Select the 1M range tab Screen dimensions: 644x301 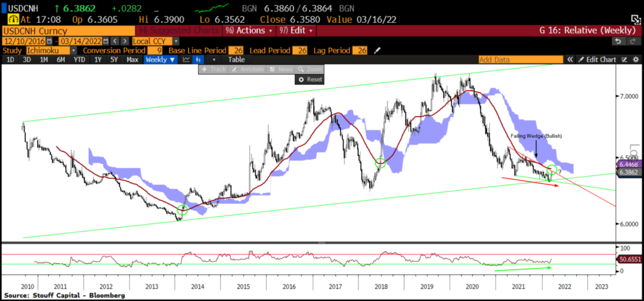[x=44, y=60]
